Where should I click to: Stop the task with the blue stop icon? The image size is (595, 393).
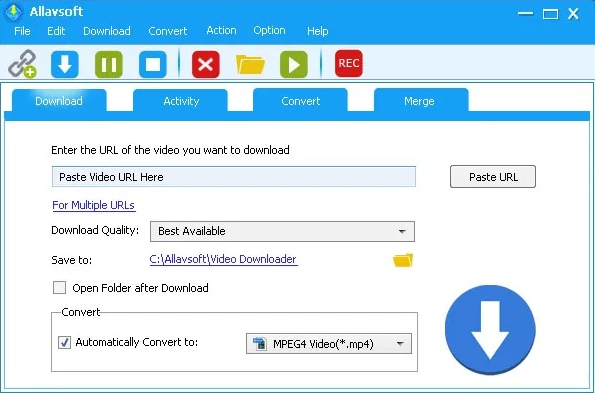click(153, 64)
